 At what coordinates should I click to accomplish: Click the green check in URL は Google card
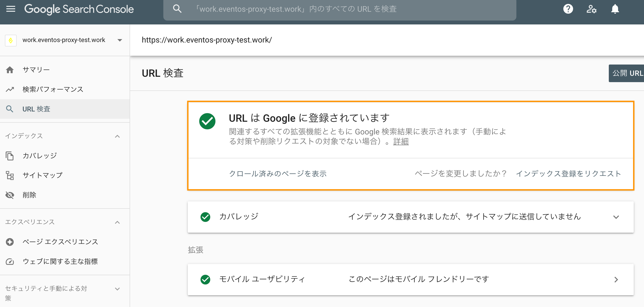[x=207, y=121]
